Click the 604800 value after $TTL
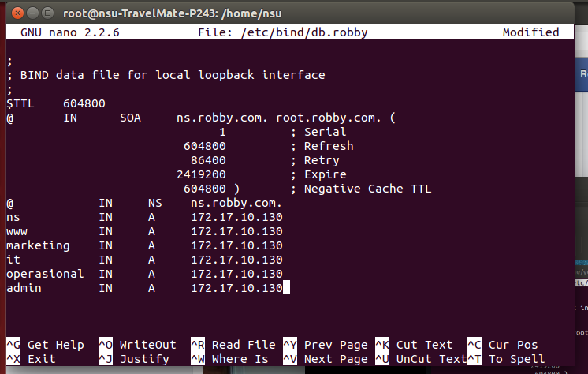This screenshot has height=374, width=588. click(84, 103)
